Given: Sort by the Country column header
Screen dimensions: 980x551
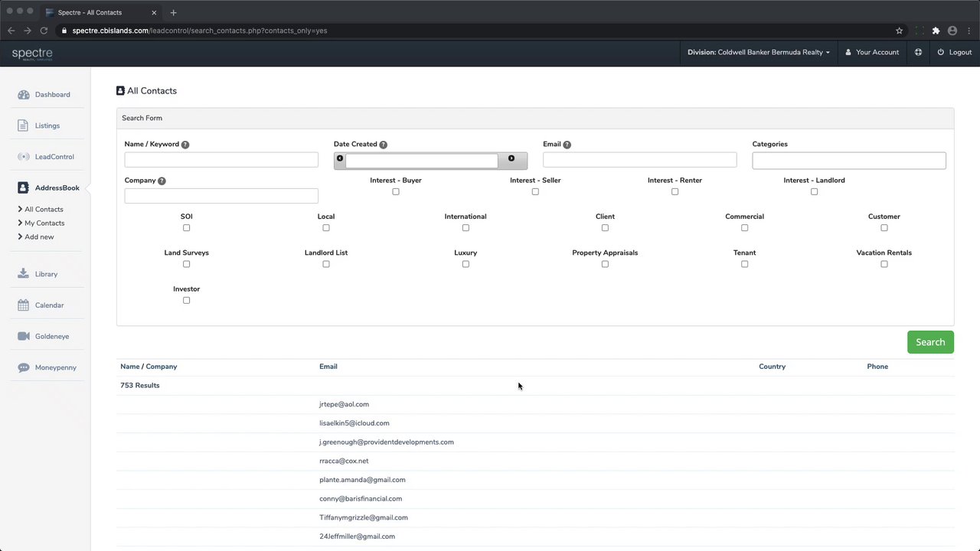Looking at the screenshot, I should (772, 367).
